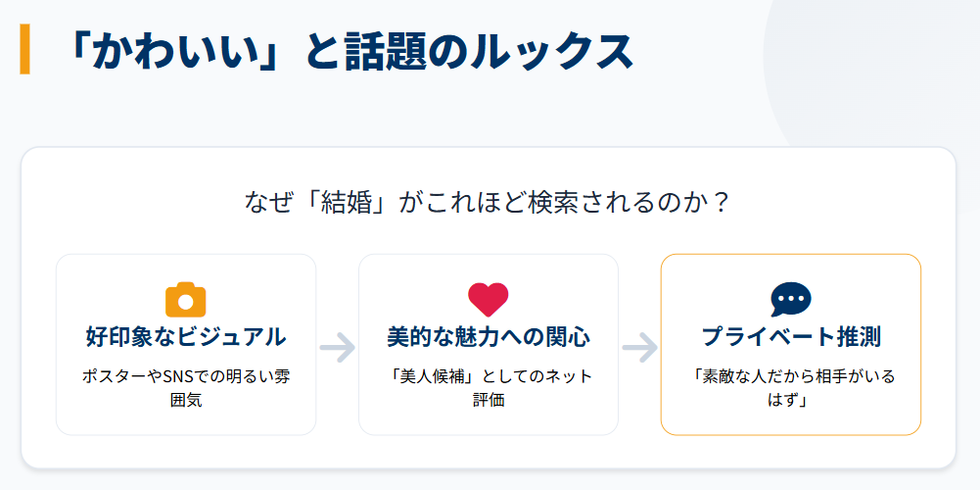This screenshot has height=490, width=980.
Task: Click the decorative gray circle in the top-right corner
Action: coord(881,49)
